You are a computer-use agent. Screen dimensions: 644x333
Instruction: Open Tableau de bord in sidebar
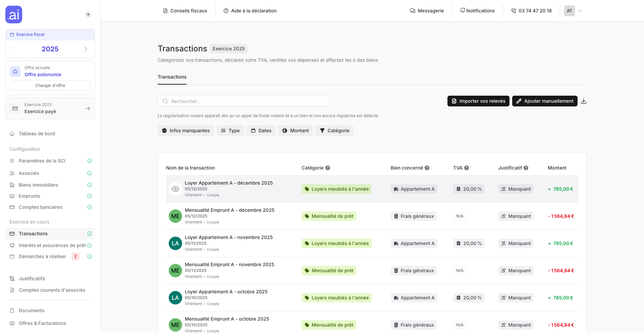37,134
